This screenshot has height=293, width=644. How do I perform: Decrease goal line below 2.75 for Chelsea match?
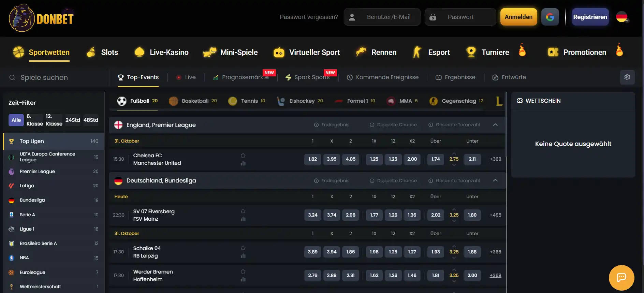(454, 165)
